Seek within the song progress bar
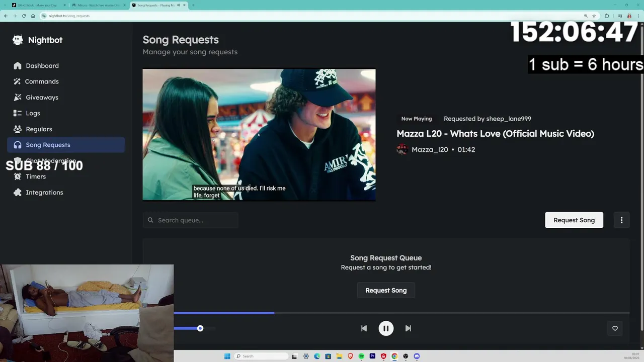This screenshot has height=362, width=644. 401,313
